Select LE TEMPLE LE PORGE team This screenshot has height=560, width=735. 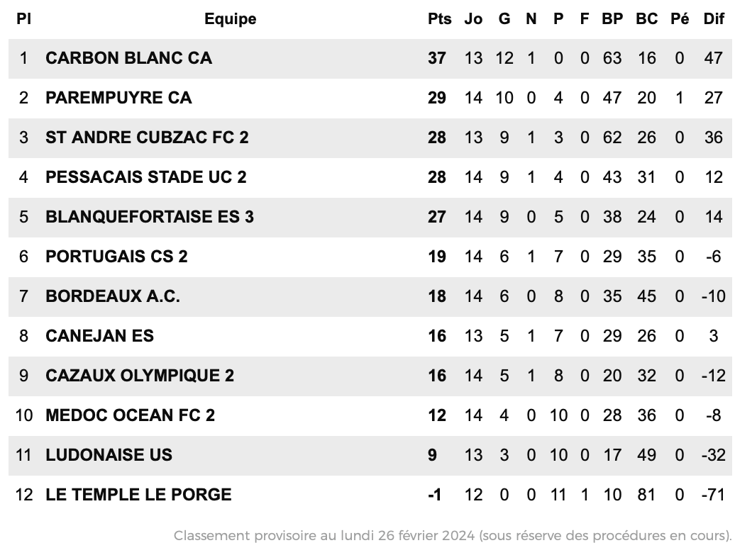(138, 495)
